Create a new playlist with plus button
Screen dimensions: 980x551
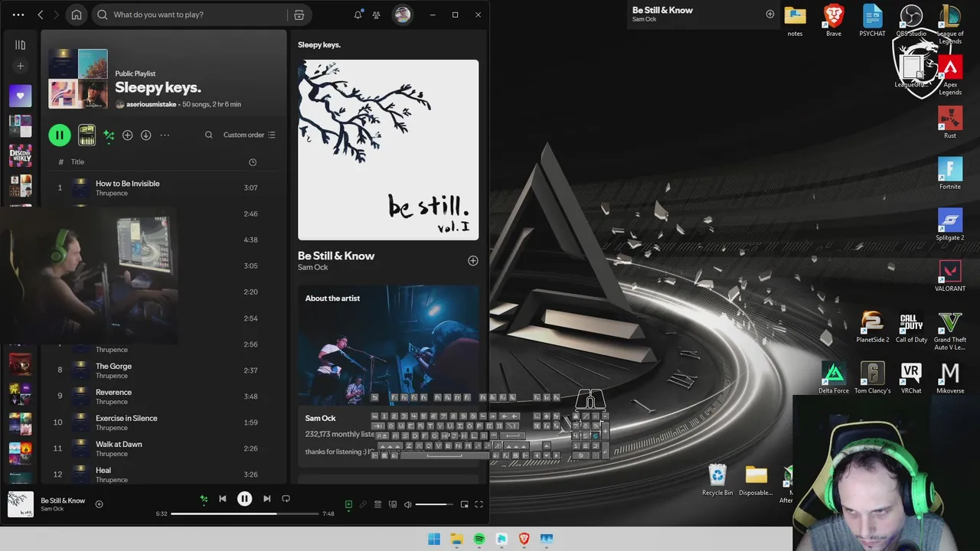point(20,66)
